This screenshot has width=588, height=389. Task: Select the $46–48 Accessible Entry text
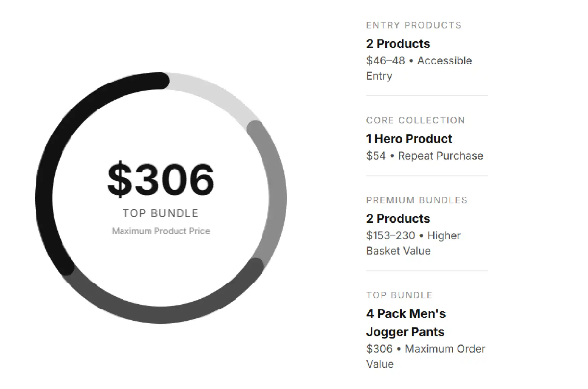pos(419,68)
